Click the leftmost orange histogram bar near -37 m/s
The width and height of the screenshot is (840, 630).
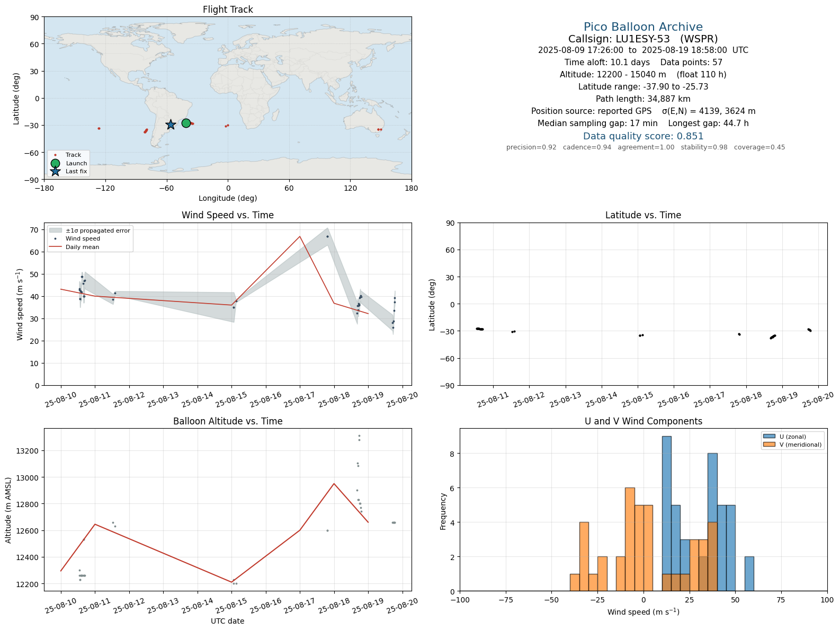[x=575, y=582]
